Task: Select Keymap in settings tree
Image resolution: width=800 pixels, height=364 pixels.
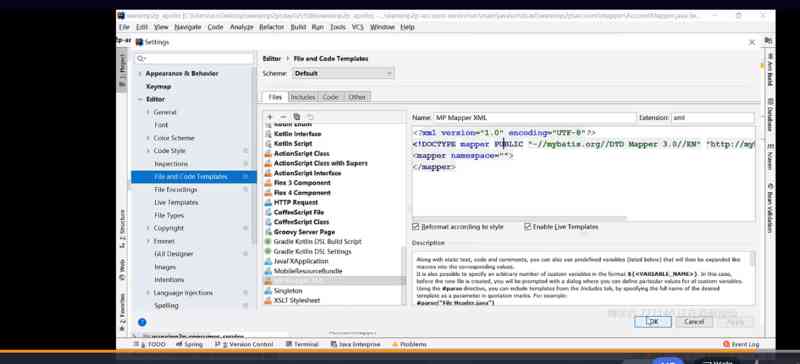Action: point(159,87)
